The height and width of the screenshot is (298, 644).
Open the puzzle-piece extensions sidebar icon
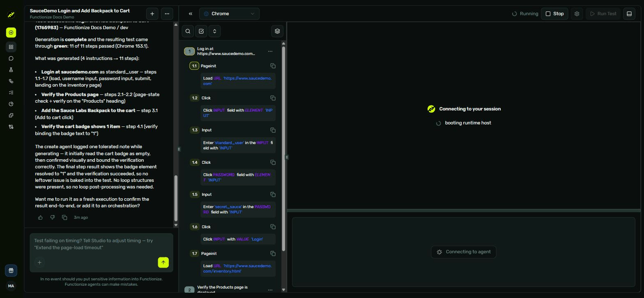[x=11, y=115]
